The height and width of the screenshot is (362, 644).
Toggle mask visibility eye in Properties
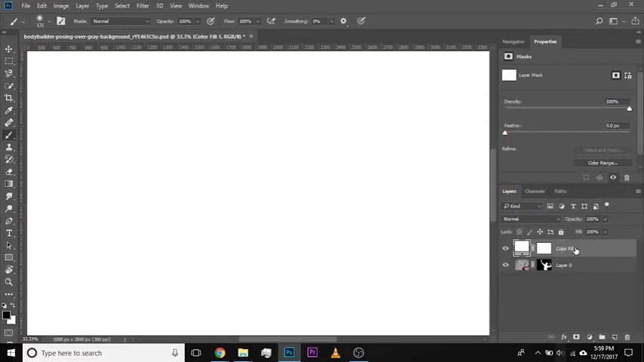pyautogui.click(x=613, y=177)
